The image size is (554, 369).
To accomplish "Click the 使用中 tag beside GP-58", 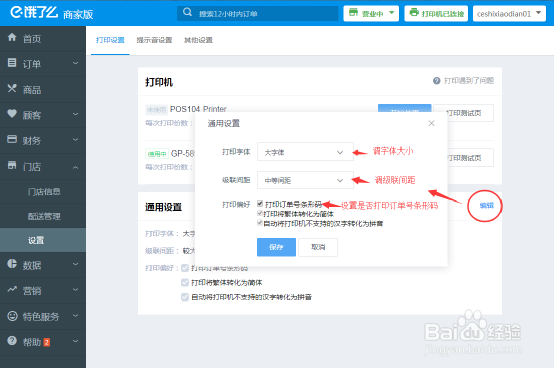I will tap(157, 154).
